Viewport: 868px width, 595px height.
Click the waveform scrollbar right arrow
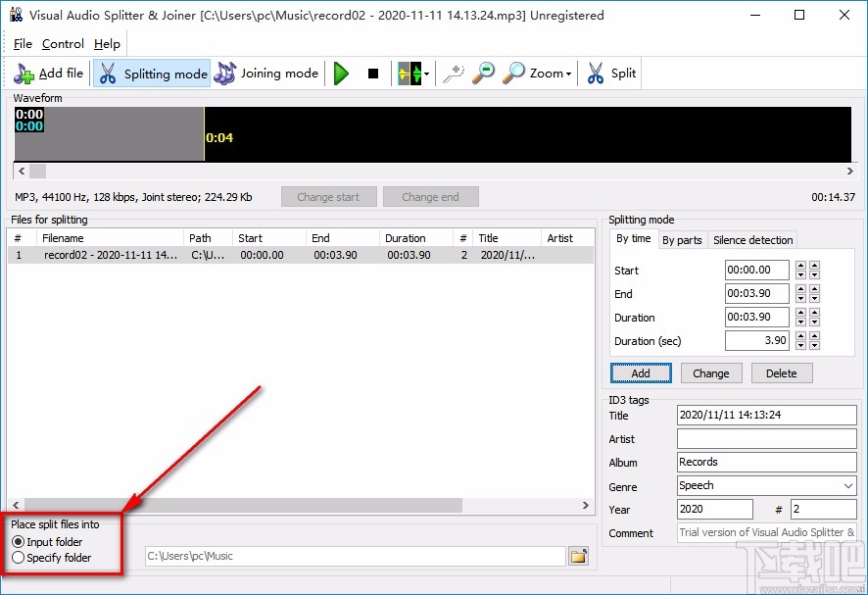[x=849, y=172]
